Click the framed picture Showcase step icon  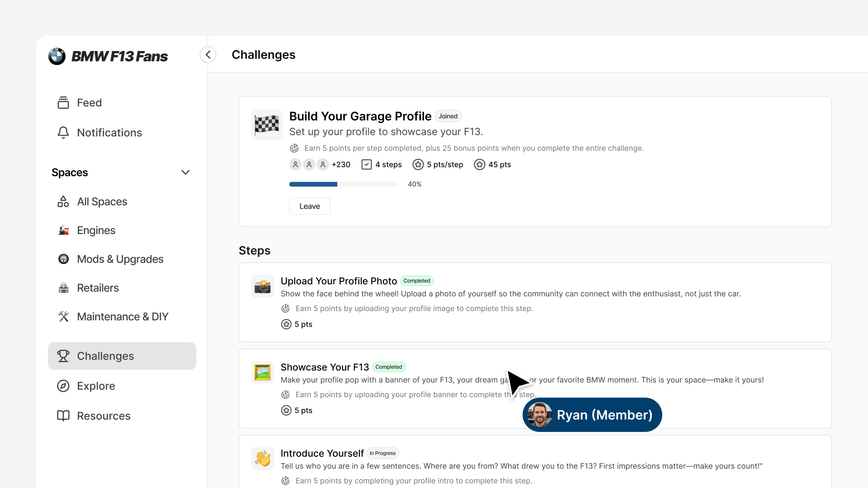(262, 373)
